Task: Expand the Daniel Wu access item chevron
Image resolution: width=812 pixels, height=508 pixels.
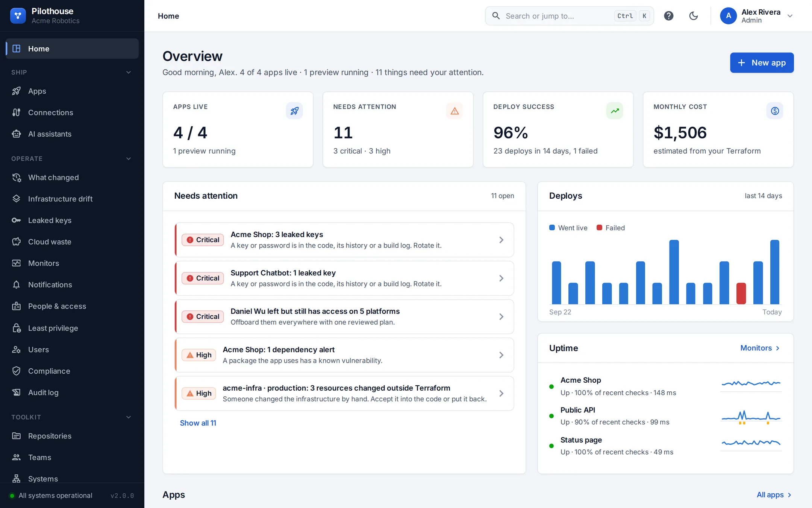Action: [x=501, y=316]
